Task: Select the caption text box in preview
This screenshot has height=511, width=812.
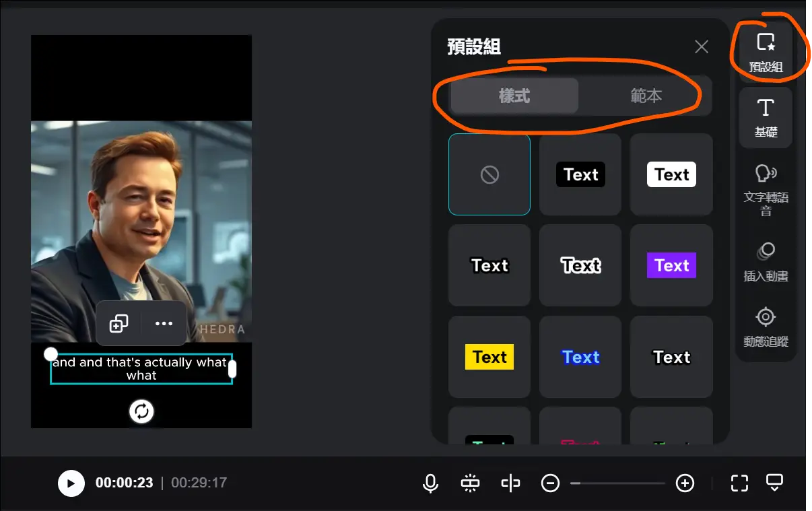Action: [141, 369]
